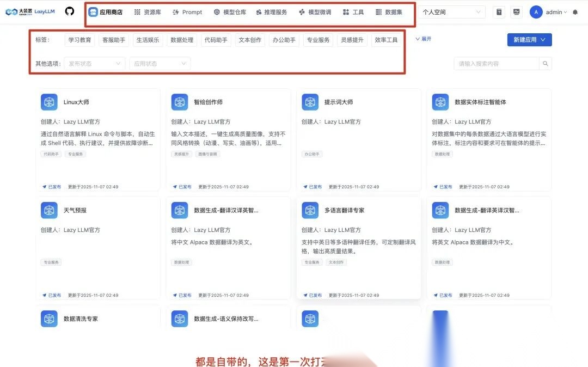Click 办公助手 tag on 提示词大师 card
The height and width of the screenshot is (367, 588).
tap(312, 154)
